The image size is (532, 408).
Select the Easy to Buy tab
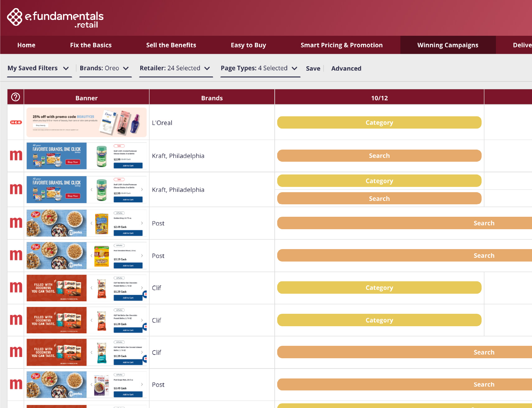[x=248, y=45]
